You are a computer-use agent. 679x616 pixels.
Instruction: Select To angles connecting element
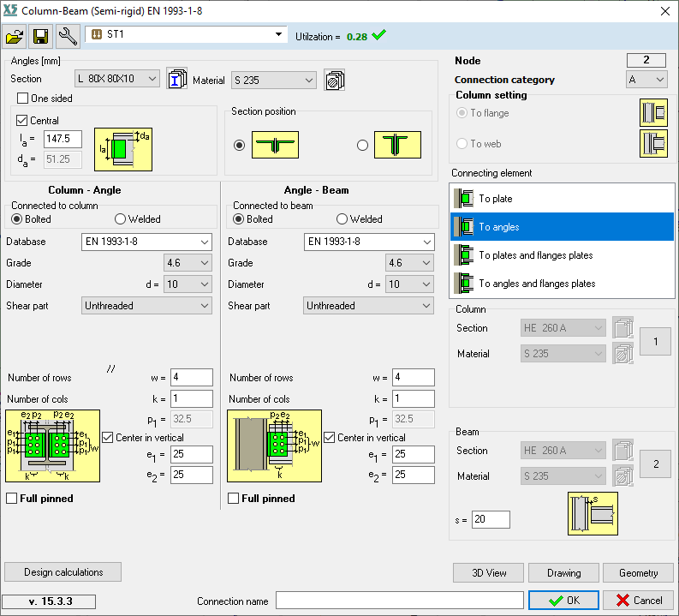coord(562,226)
